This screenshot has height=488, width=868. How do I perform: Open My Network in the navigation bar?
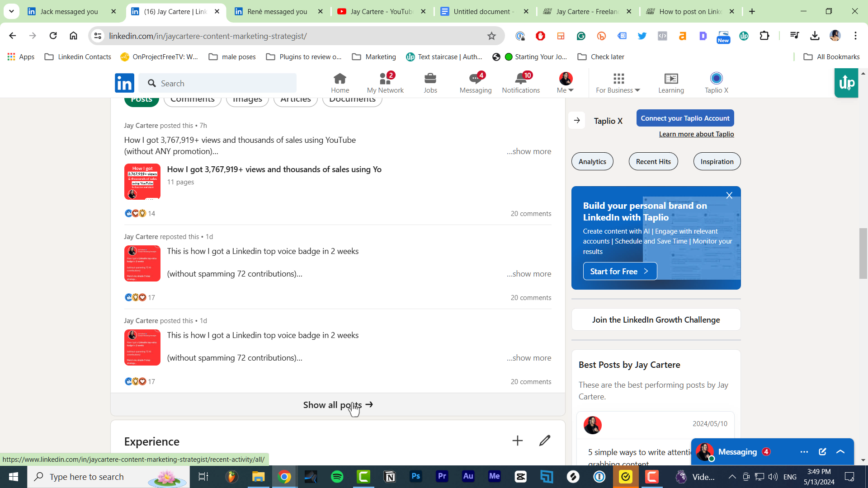[385, 83]
